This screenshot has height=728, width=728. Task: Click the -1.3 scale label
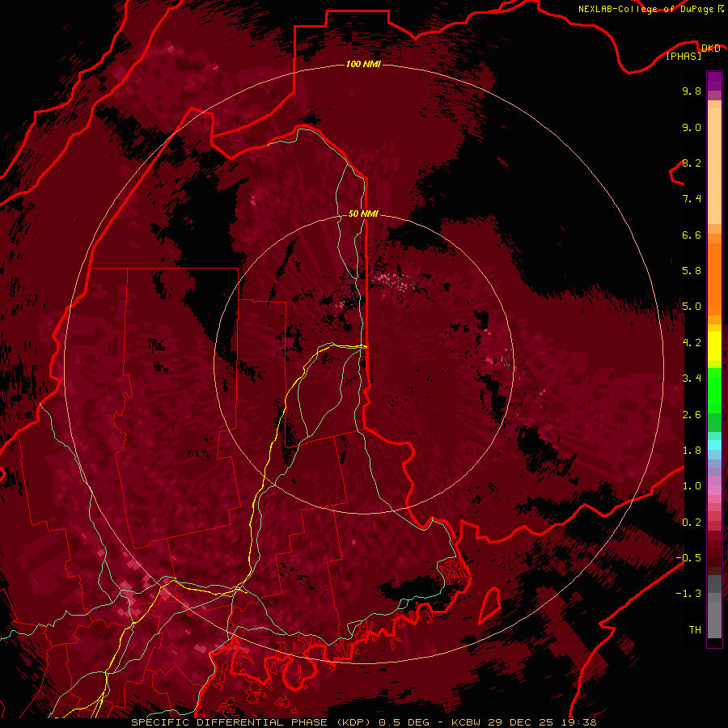688,594
